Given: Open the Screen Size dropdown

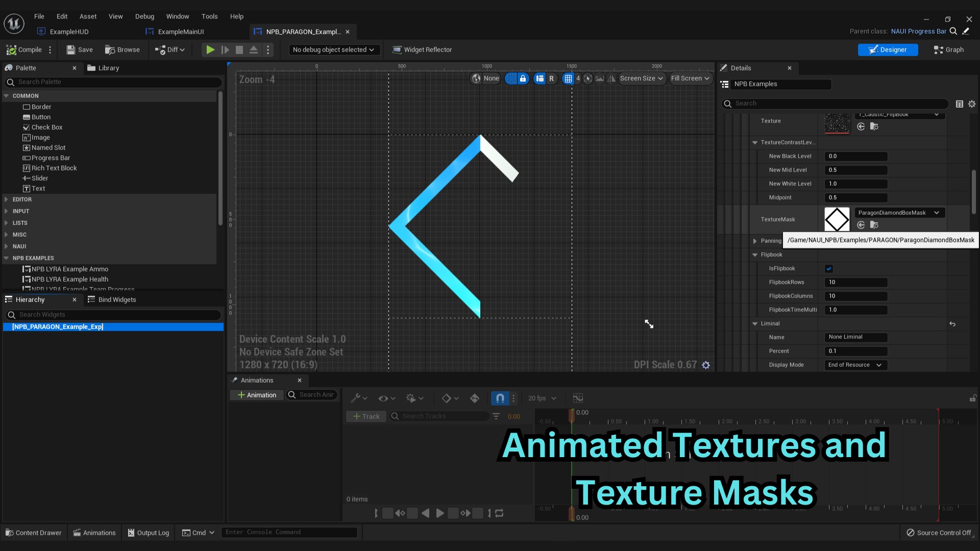Looking at the screenshot, I should pos(642,79).
